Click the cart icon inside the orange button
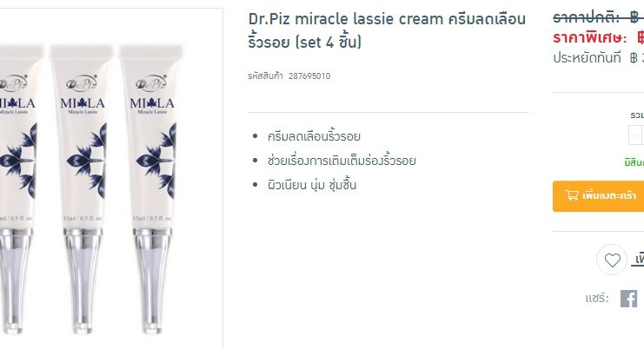644x349 pixels. tap(572, 195)
